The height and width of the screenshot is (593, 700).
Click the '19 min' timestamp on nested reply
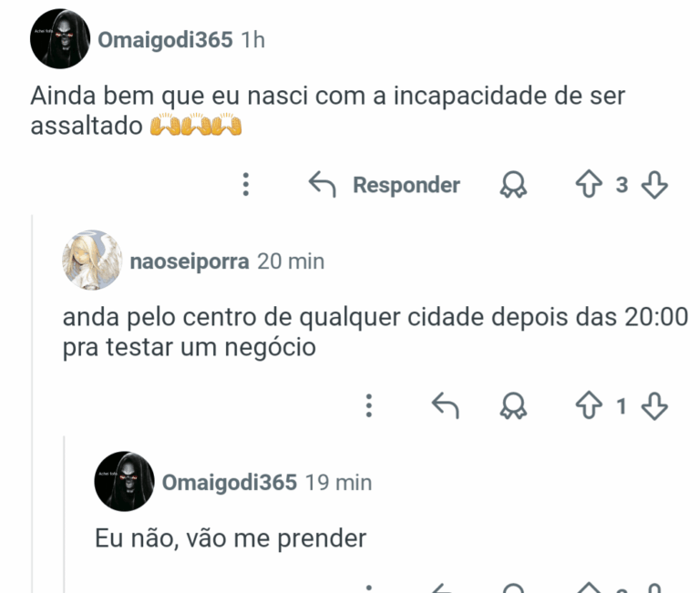click(x=338, y=482)
